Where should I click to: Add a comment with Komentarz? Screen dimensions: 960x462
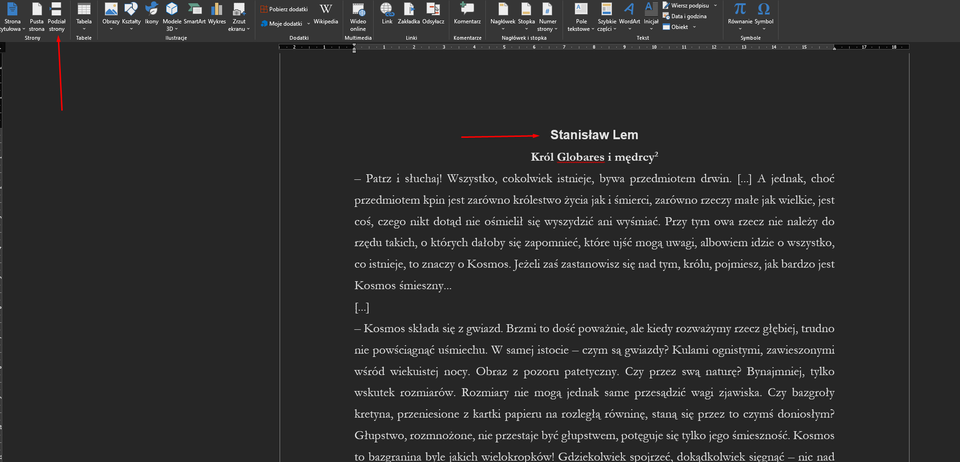pos(467,13)
